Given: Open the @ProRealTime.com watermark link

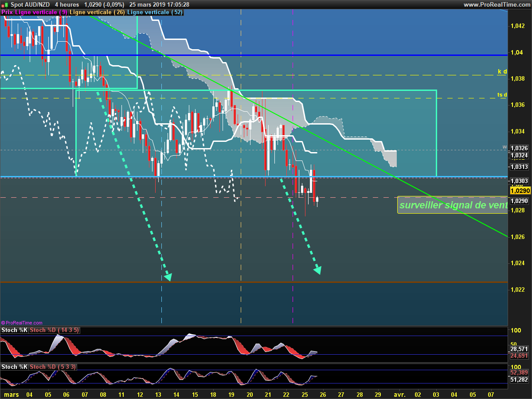Looking at the screenshot, I should tap(22, 323).
